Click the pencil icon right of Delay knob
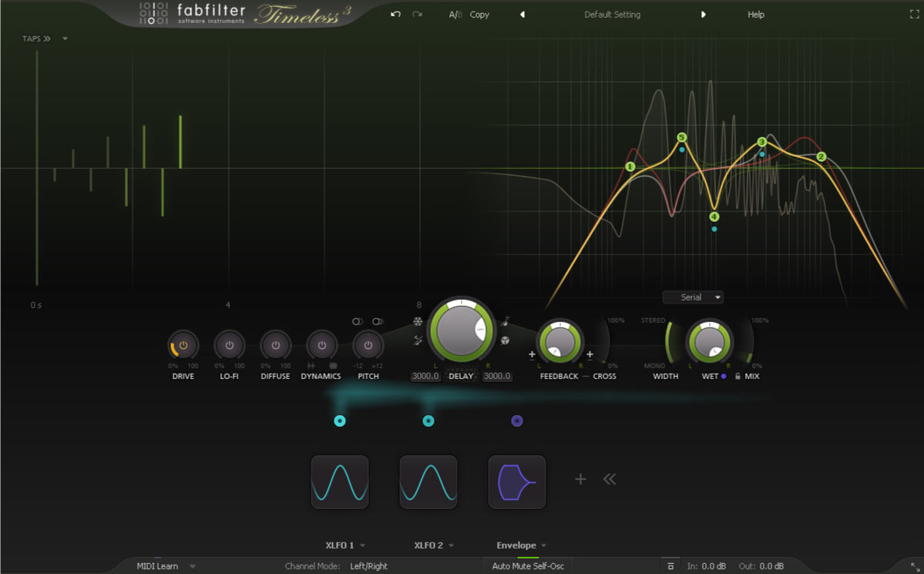Screen dimensions: 924x574 [x=506, y=321]
